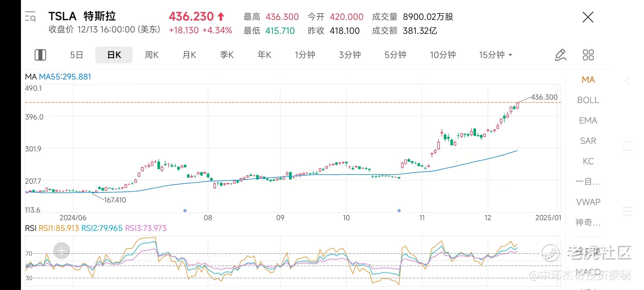Open the stock search list icon
The height and width of the screenshot is (290, 644).
pyautogui.click(x=30, y=17)
